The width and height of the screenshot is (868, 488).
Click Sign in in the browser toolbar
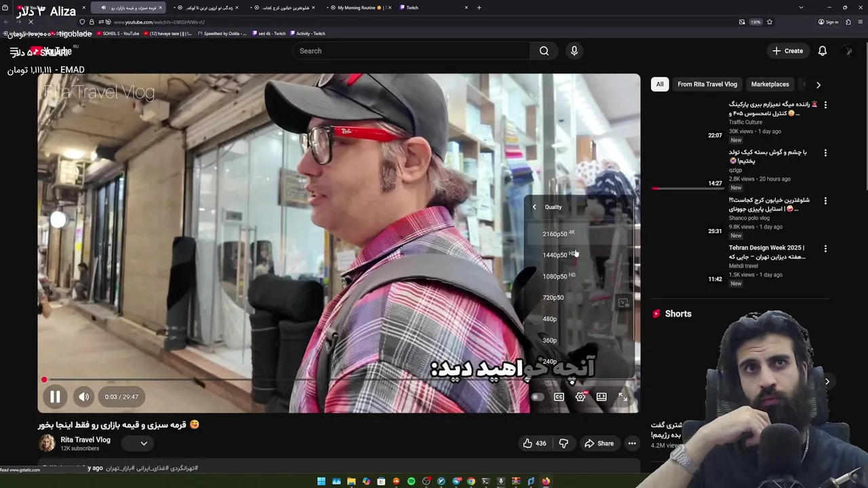coord(828,22)
